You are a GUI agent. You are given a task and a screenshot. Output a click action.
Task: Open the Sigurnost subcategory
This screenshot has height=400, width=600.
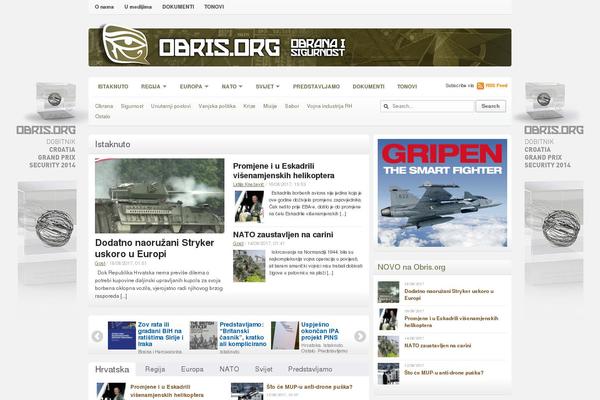(x=132, y=106)
